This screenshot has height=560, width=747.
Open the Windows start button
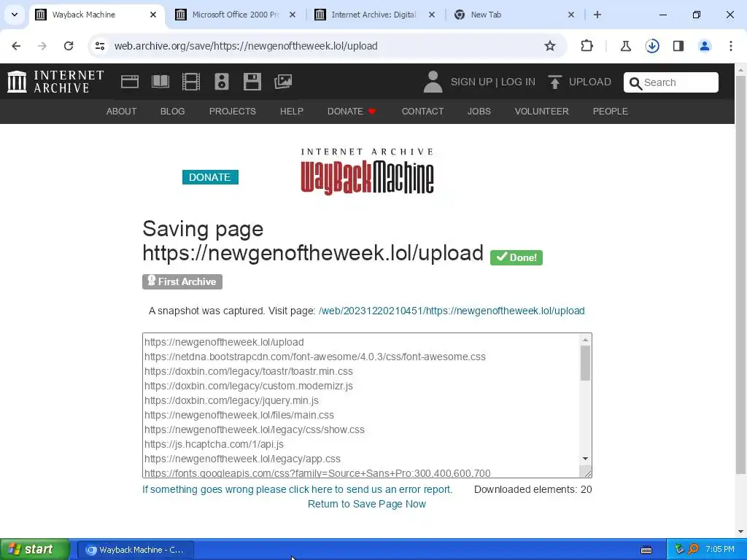point(34,550)
